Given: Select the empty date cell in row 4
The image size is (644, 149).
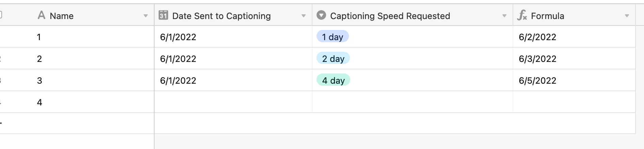Looking at the screenshot, I should coord(233,102).
